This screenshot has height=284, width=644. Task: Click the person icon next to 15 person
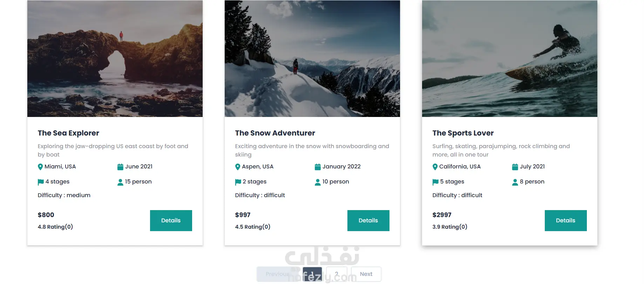tap(120, 182)
